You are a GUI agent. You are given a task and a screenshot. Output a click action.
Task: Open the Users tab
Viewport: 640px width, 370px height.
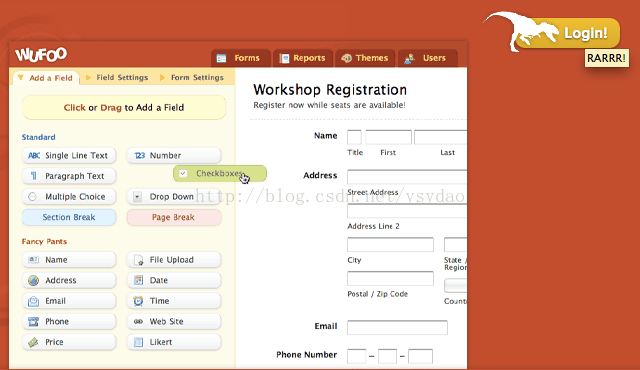[x=427, y=58]
